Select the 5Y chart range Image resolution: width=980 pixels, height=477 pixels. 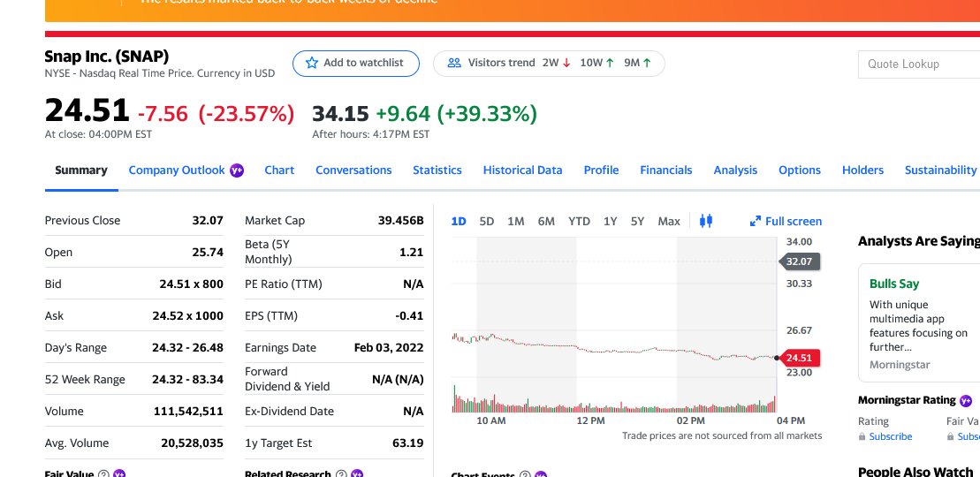[x=637, y=222]
